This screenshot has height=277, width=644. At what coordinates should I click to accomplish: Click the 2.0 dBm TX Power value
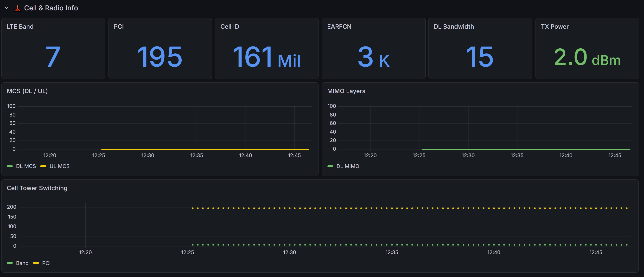tap(587, 58)
